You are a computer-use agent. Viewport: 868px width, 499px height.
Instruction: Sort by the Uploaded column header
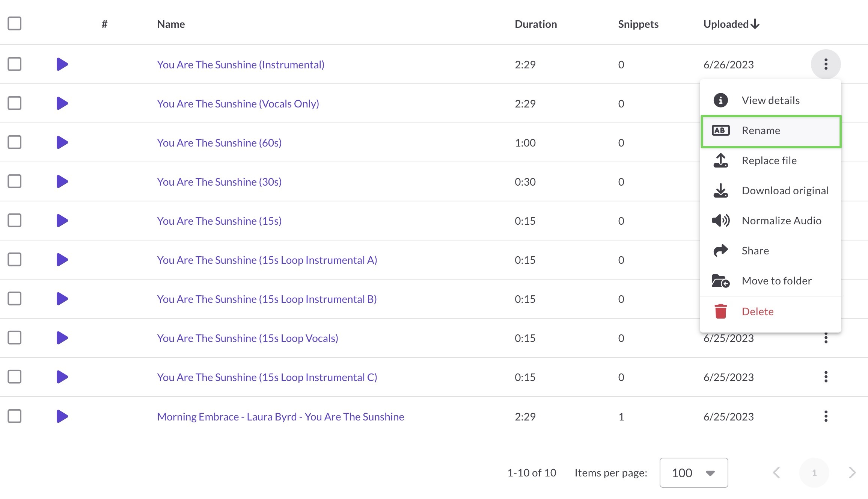coord(731,24)
